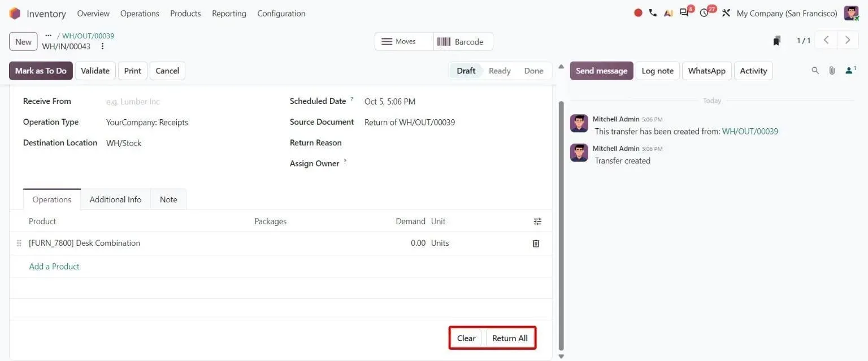Image resolution: width=868 pixels, height=361 pixels.
Task: Open the activities clock icon
Action: coord(704,12)
